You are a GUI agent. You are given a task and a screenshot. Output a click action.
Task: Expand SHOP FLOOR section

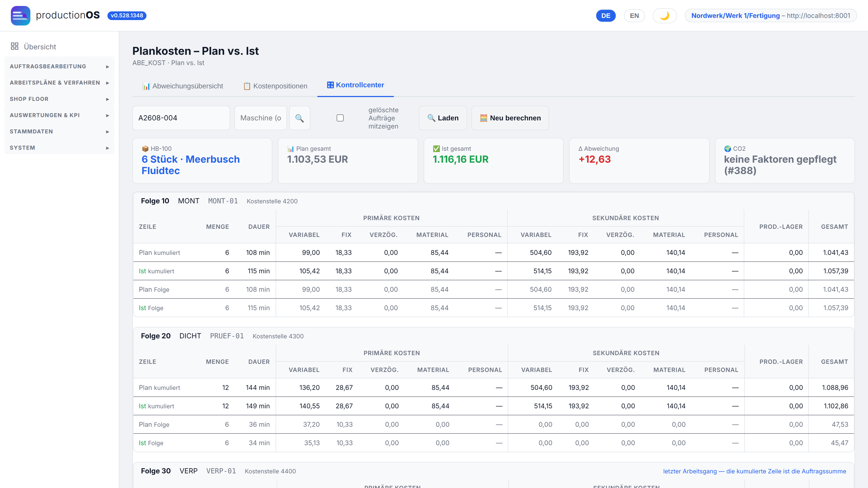[59, 99]
